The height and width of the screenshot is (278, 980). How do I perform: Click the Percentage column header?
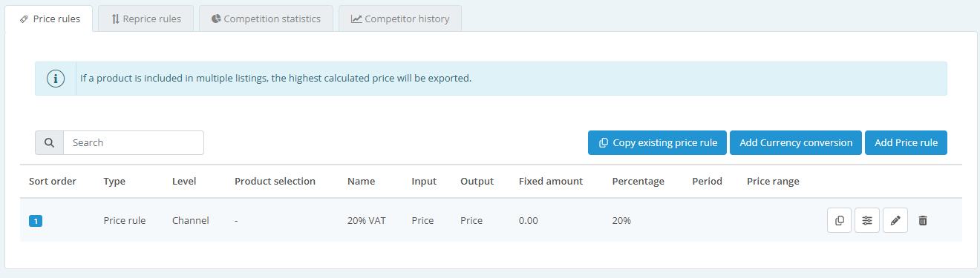(638, 181)
